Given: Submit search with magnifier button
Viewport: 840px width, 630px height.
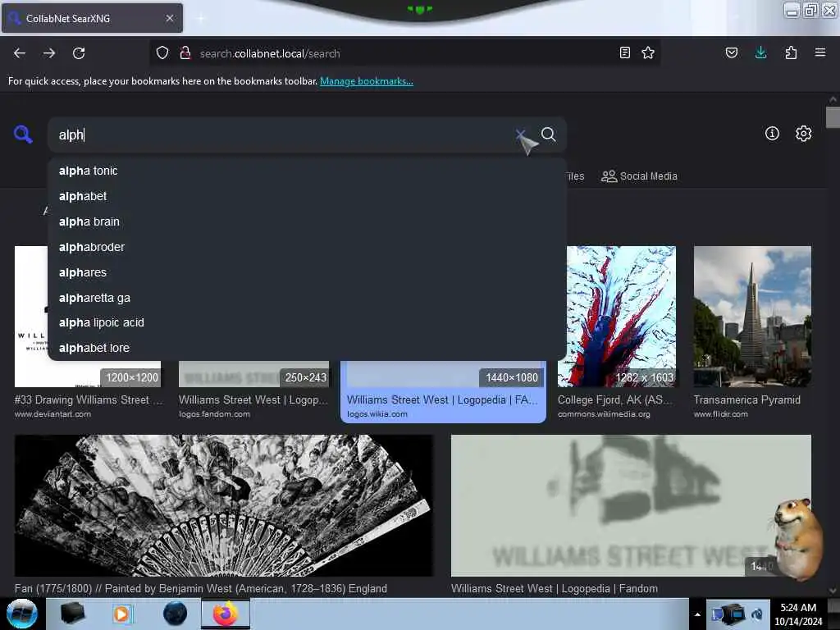Looking at the screenshot, I should click(549, 134).
